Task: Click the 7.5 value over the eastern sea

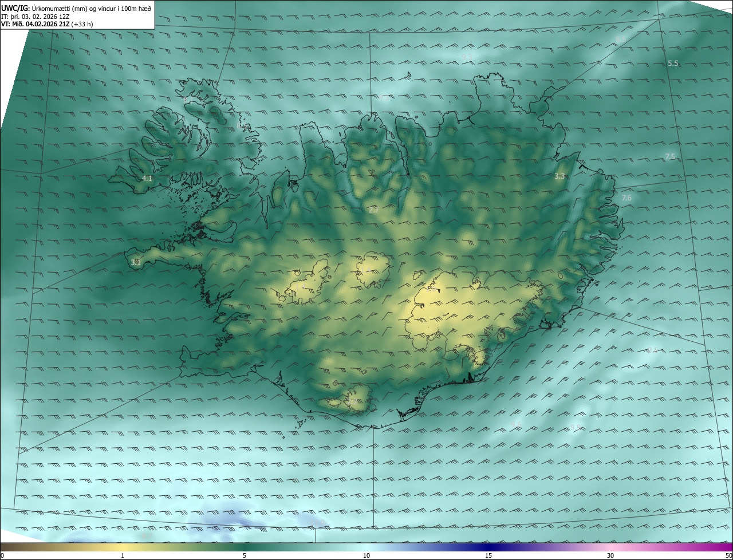Action: [669, 156]
